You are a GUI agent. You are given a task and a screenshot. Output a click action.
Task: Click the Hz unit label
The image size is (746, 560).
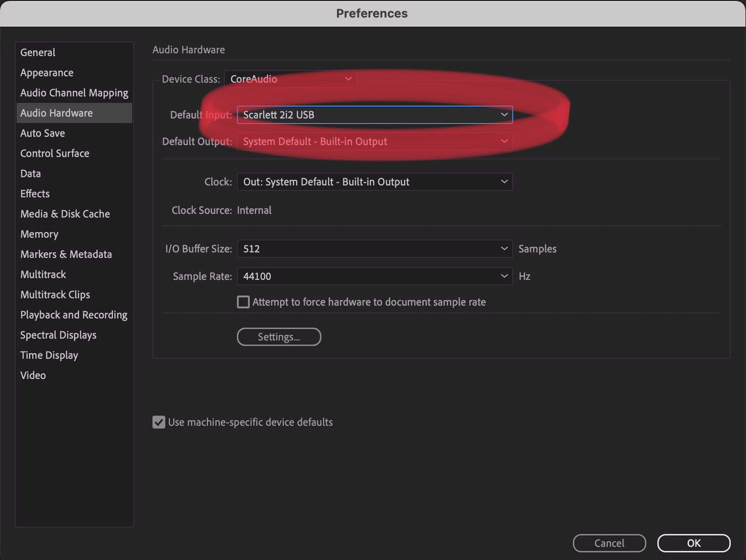tap(525, 276)
